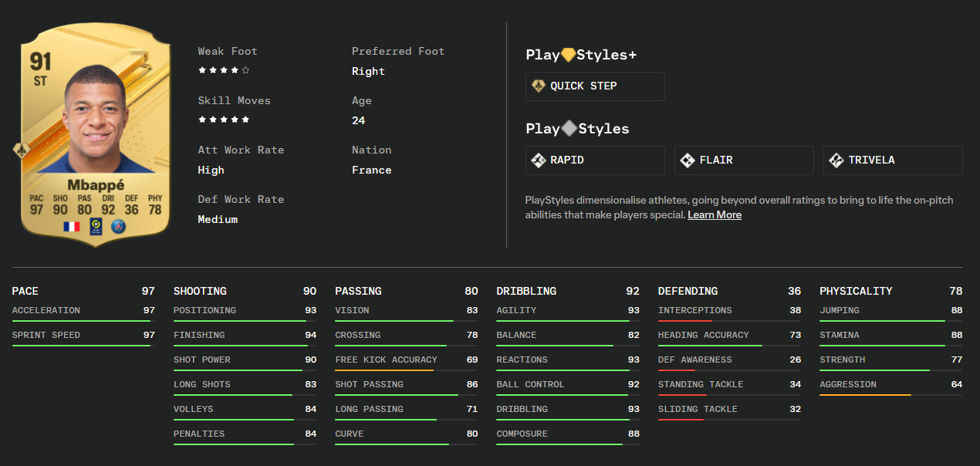
Task: Click the PSG club badge on the card
Action: pyautogui.click(x=118, y=226)
